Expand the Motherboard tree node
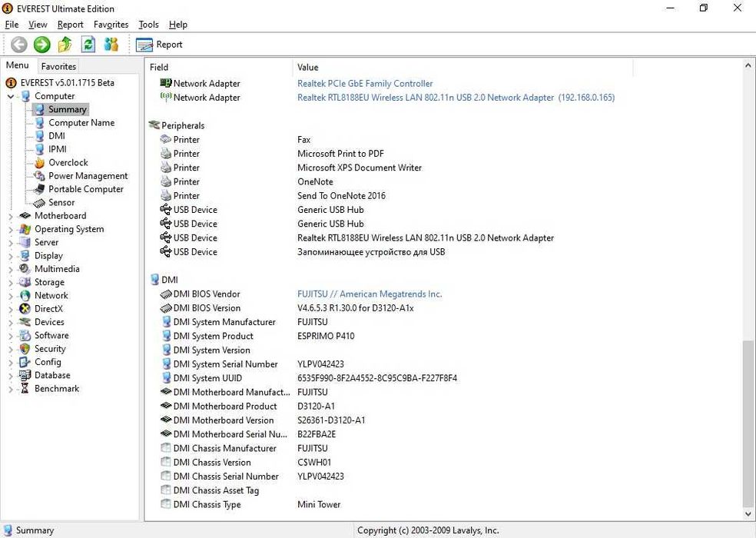This screenshot has height=538, width=756. 11,216
